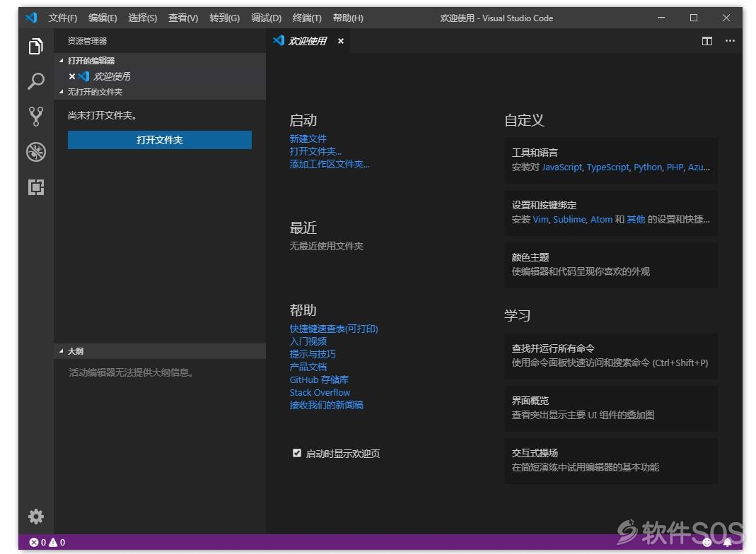Open the Source Control branch icon
The height and width of the screenshot is (554, 756).
(x=35, y=116)
